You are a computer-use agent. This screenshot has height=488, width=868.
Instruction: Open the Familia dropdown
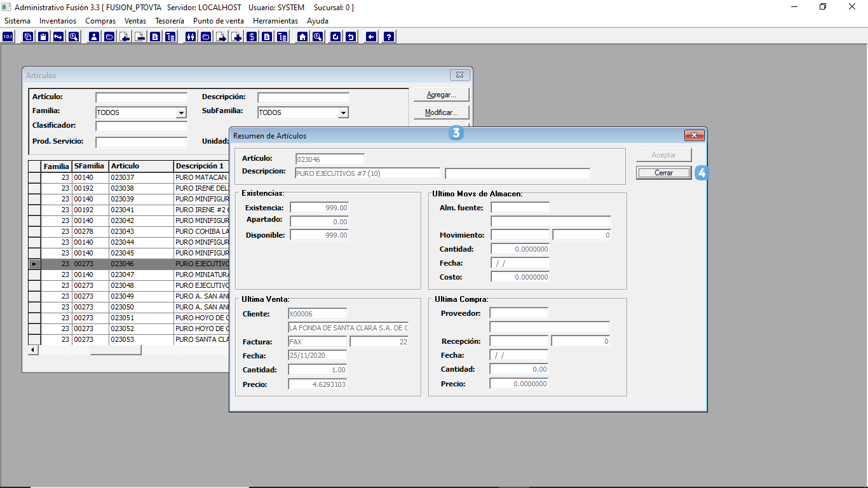pos(182,112)
